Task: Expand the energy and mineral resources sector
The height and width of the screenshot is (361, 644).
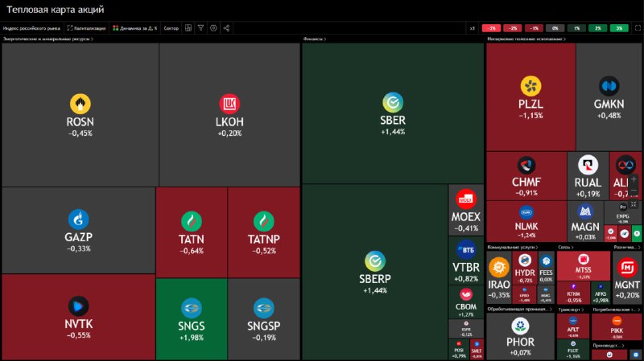Action: click(x=48, y=39)
